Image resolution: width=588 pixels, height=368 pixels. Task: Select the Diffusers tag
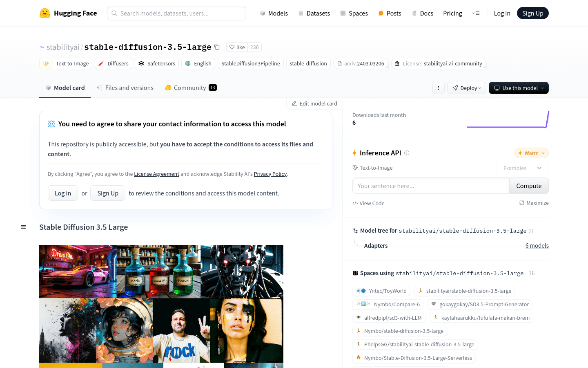point(114,63)
